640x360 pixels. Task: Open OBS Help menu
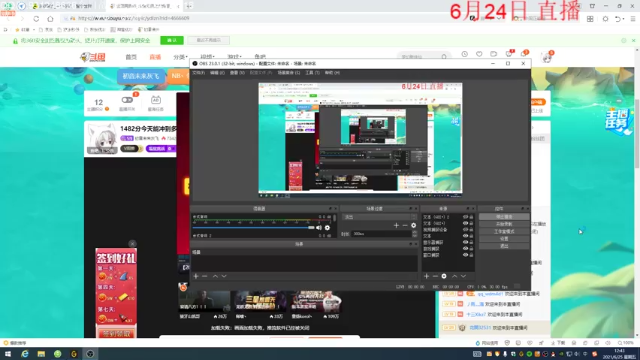click(x=332, y=73)
